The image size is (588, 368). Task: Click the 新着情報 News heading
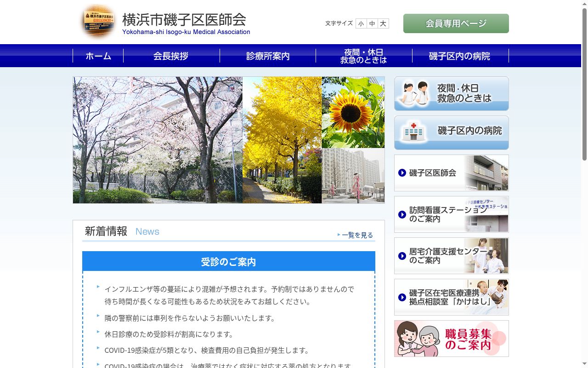tap(122, 231)
